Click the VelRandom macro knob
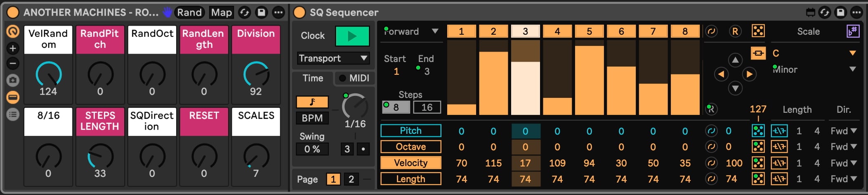Screen dimensions: 868x195 click(x=49, y=74)
